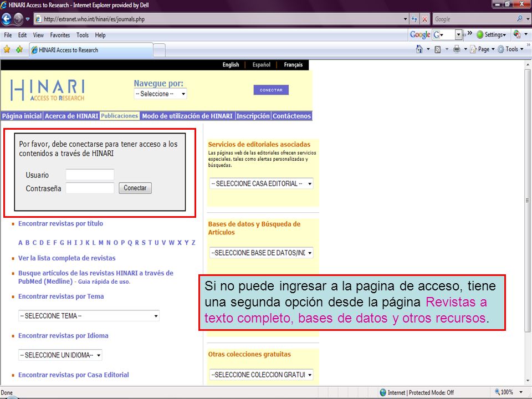Click the Refresh page icon

coord(415,19)
